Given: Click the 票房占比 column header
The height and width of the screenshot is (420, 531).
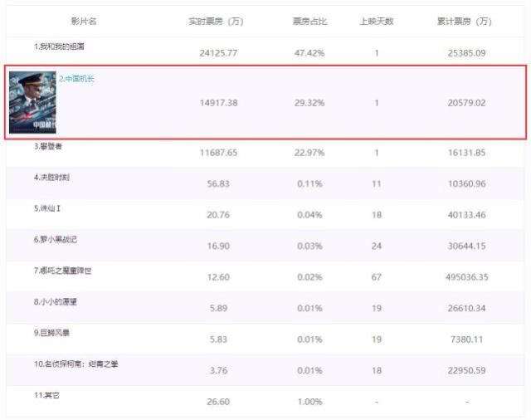Looking at the screenshot, I should [309, 21].
